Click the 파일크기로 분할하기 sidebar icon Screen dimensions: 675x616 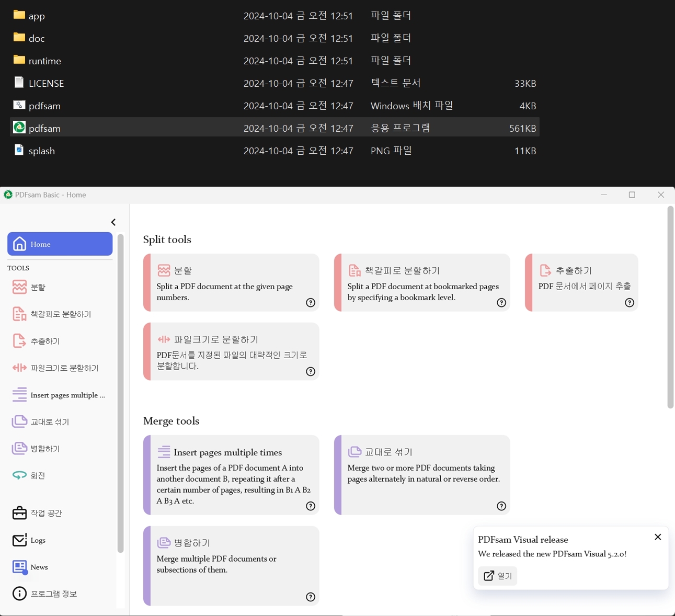coord(19,368)
